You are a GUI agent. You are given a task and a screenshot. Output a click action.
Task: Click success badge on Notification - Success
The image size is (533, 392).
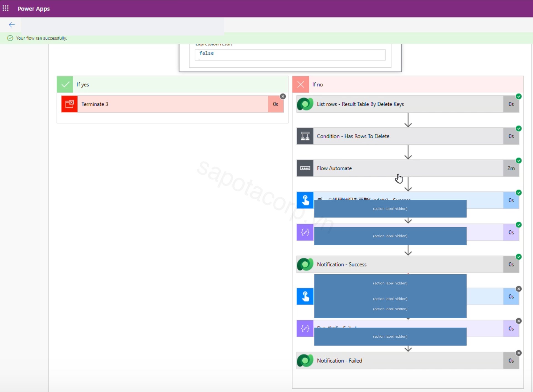(519, 257)
